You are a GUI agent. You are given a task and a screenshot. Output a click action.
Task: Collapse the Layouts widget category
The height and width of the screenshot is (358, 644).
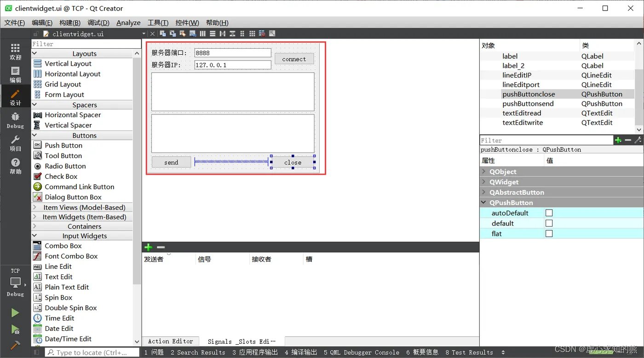[34, 53]
